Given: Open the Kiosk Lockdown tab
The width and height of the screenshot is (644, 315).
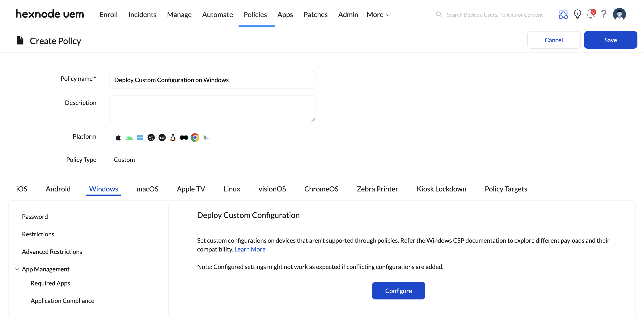Looking at the screenshot, I should coord(442,189).
